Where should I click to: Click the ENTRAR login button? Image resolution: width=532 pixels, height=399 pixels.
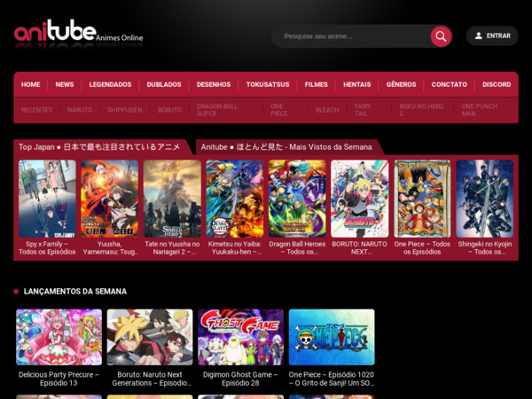[x=492, y=35]
